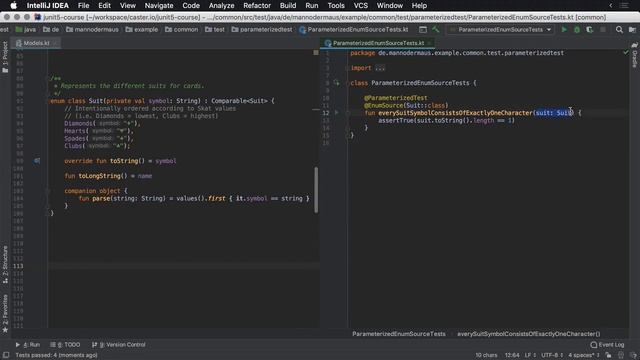Open the Favorites tool window sidebar button
640x360 pixels.
[x=5, y=313]
